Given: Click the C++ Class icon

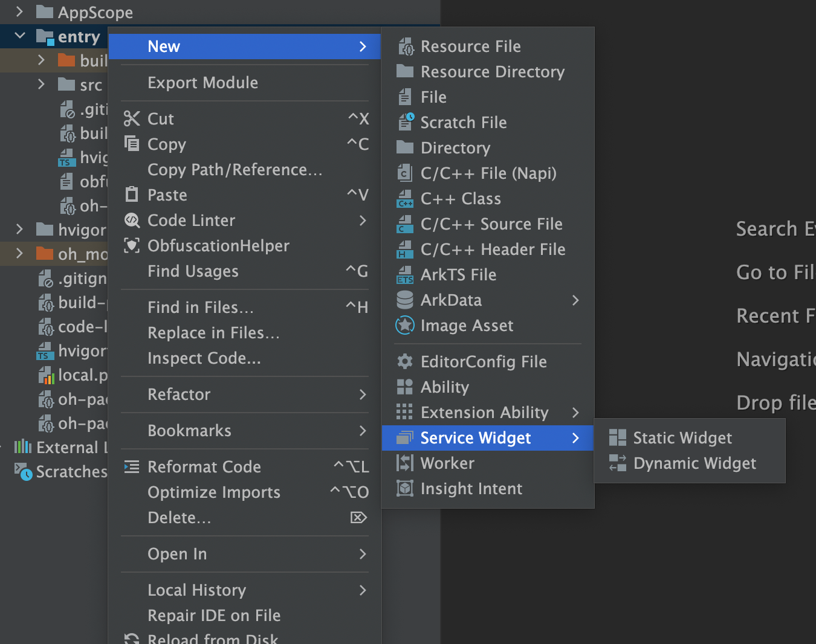Looking at the screenshot, I should [404, 199].
